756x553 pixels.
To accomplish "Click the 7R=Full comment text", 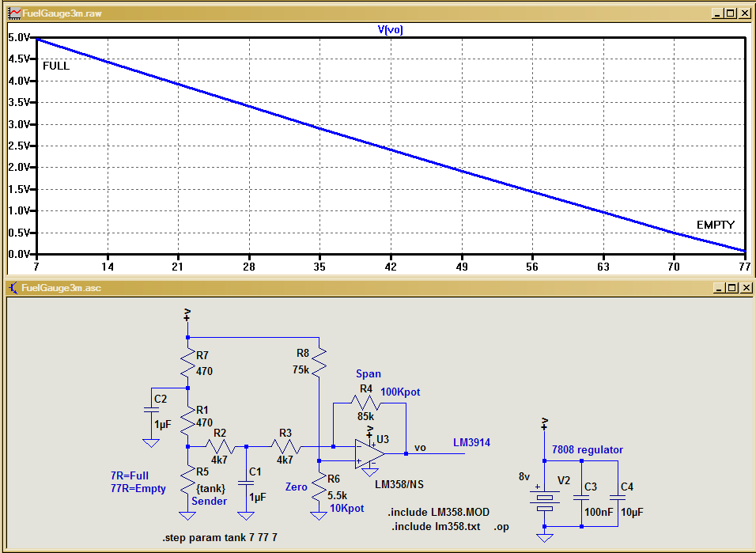I will [130, 475].
